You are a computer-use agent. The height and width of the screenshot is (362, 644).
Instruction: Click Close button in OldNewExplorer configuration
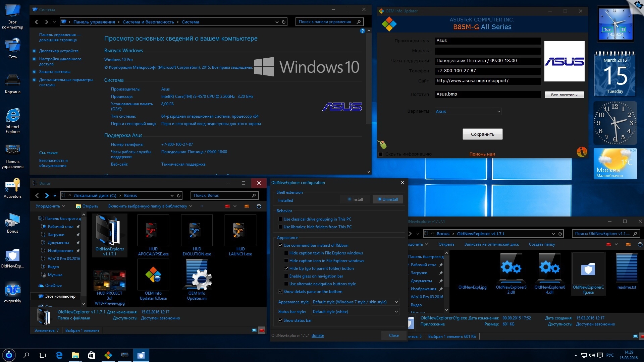click(x=394, y=336)
